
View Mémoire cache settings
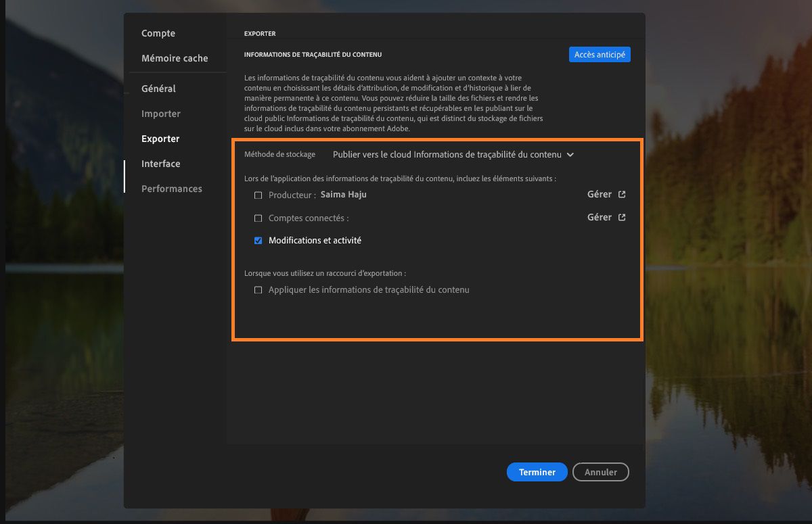(x=175, y=58)
